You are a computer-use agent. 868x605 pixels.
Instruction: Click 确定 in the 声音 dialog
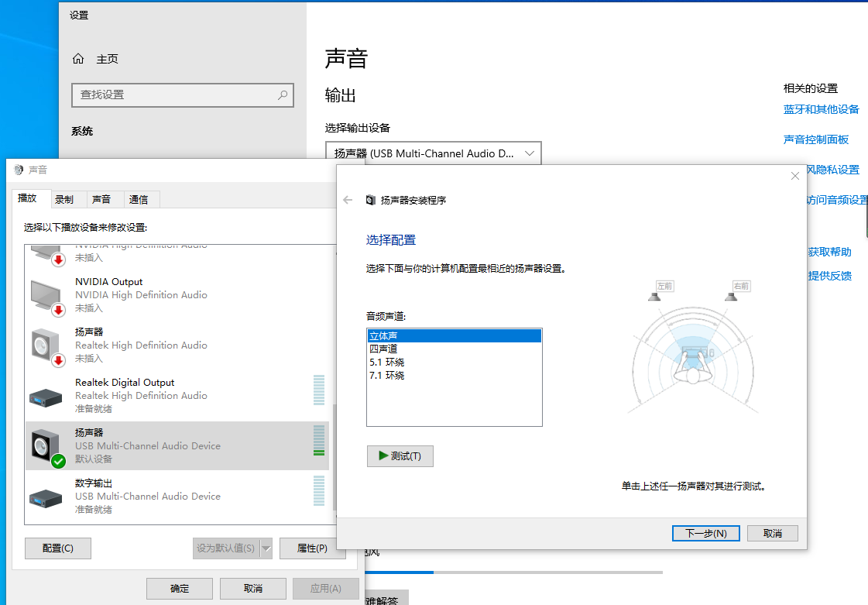[180, 589]
